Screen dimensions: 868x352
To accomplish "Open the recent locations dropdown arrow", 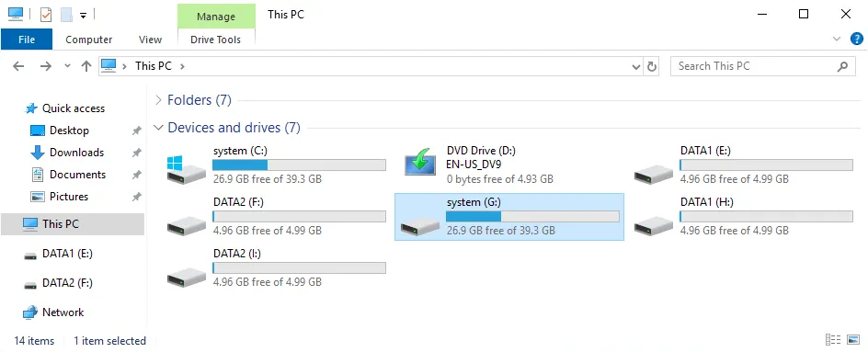I will 67,66.
